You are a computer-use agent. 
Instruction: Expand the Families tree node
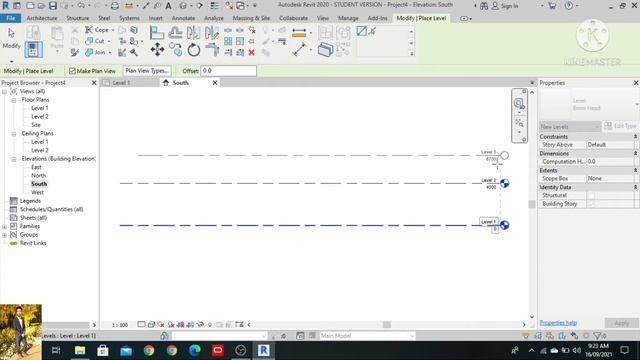(4, 226)
